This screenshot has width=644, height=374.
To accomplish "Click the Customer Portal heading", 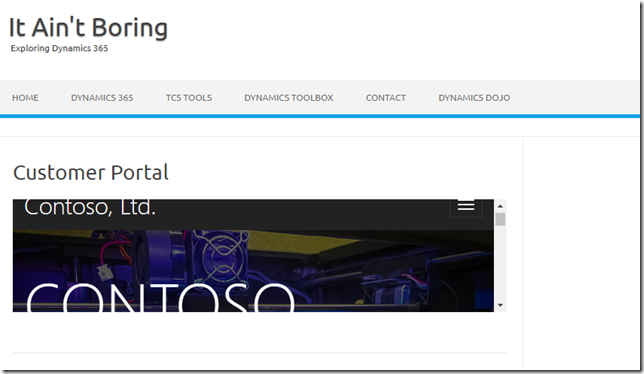I will 91,172.
